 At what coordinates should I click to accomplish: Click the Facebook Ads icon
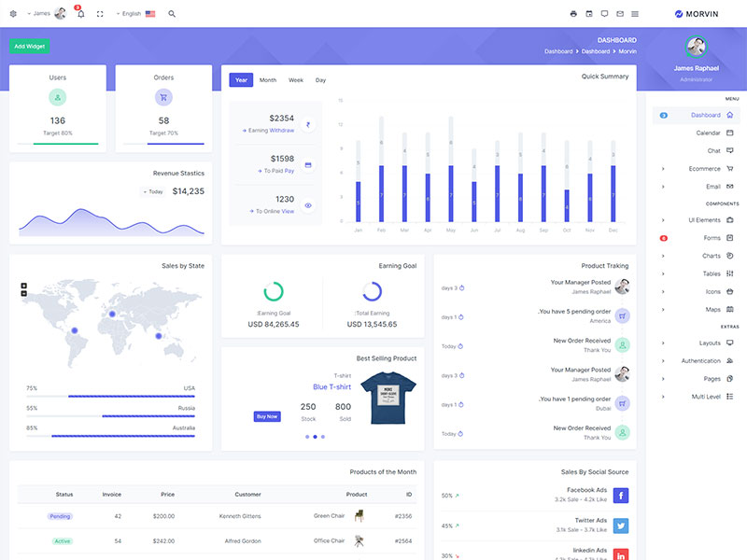pyautogui.click(x=622, y=496)
